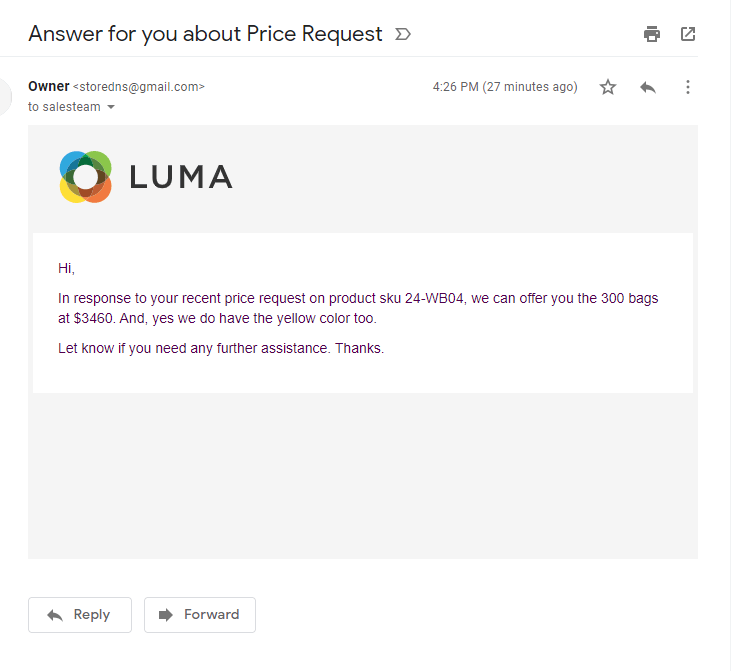Click the Hi, greeting line
The height and width of the screenshot is (671, 748).
[66, 268]
